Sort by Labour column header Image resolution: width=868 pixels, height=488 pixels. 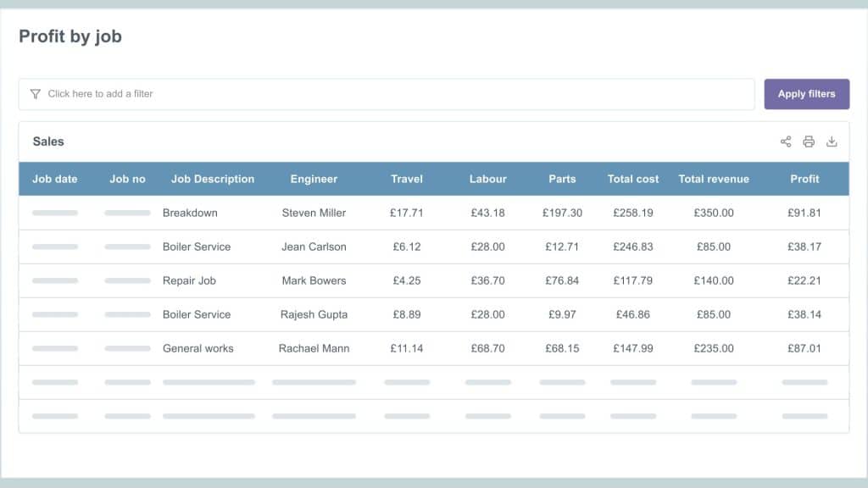(x=487, y=180)
